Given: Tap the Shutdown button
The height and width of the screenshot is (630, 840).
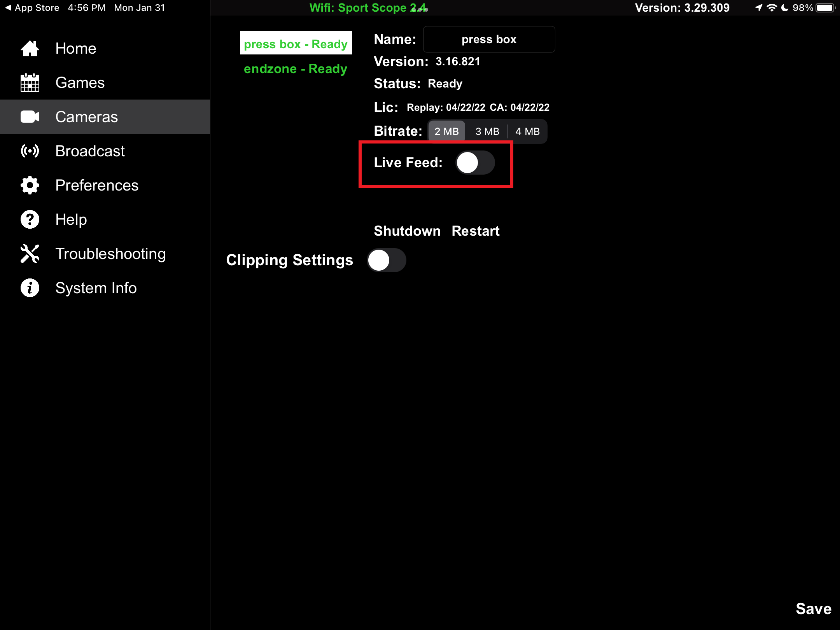Looking at the screenshot, I should [407, 231].
